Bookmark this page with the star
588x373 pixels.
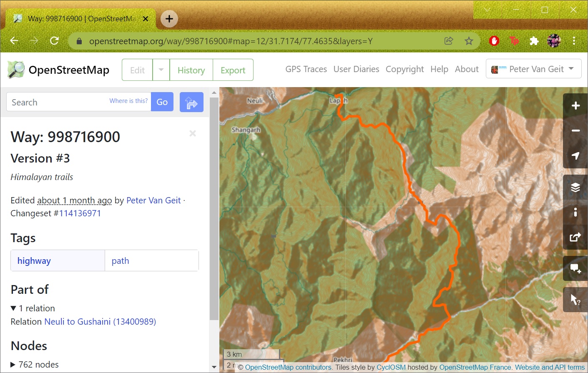coord(469,41)
